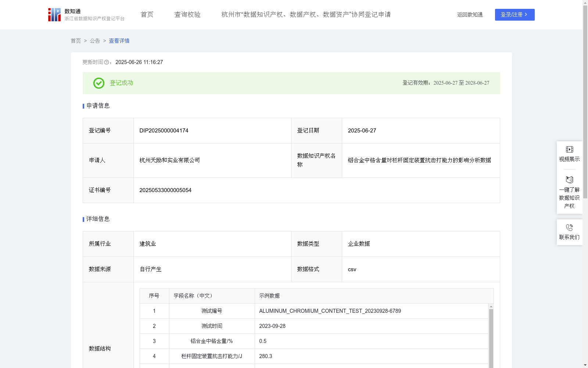Click applicant 杭州天励和实业有限公司
Screen dimensions: 588x368
click(170, 160)
